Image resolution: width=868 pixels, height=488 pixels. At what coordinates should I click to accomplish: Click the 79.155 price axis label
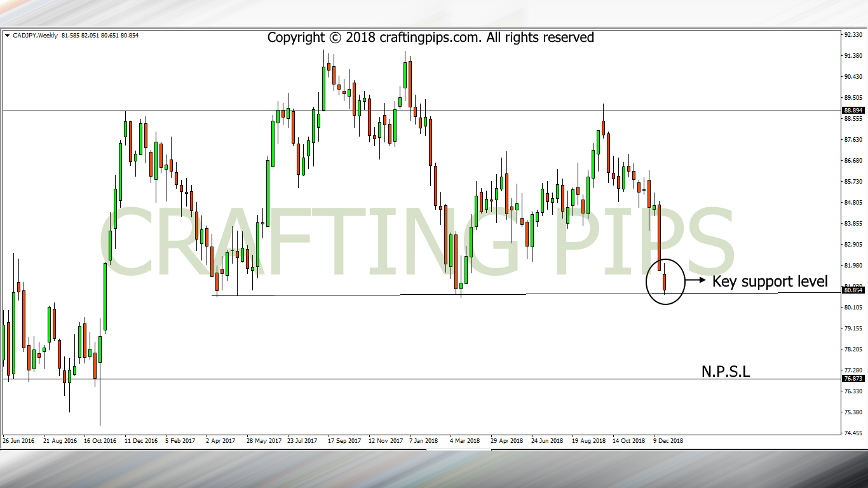click(853, 329)
